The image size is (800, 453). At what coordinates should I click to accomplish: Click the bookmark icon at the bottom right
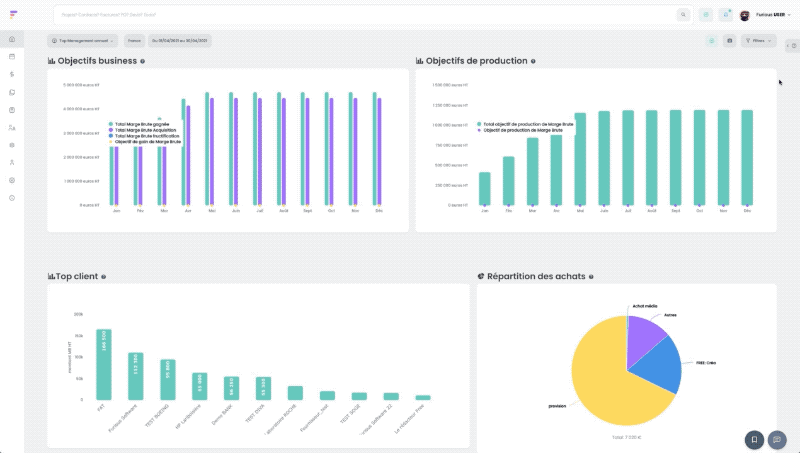pos(754,439)
